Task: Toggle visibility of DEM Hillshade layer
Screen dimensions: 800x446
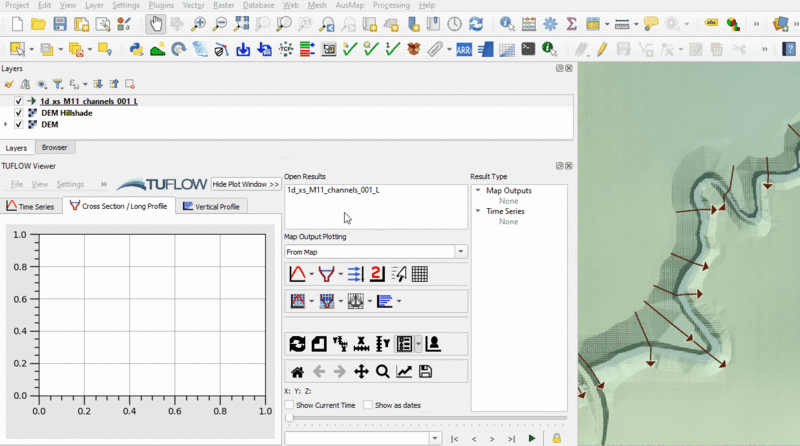Action: (19, 113)
